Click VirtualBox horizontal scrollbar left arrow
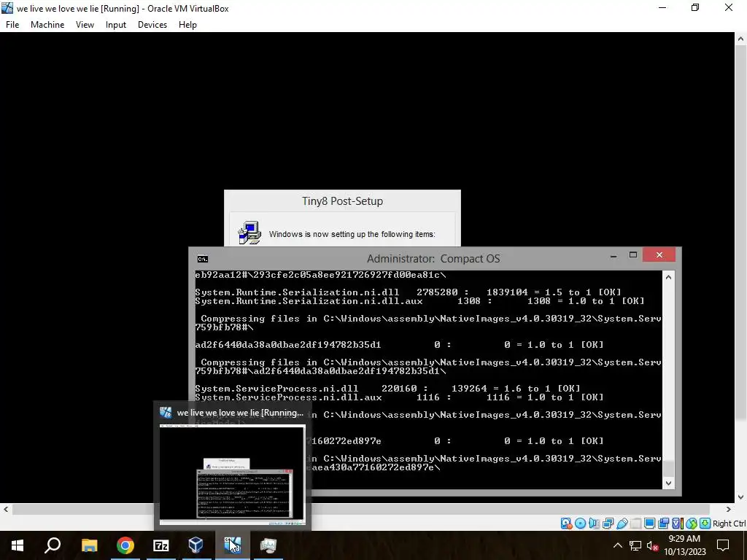Viewport: 747px width, 560px height. pyautogui.click(x=6, y=509)
